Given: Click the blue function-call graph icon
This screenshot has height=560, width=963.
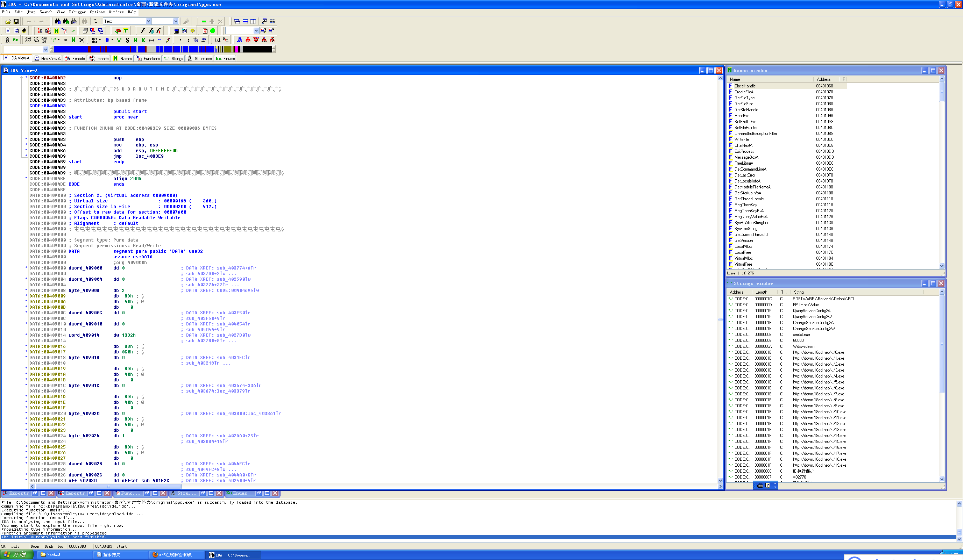Looking at the screenshot, I should (240, 40).
